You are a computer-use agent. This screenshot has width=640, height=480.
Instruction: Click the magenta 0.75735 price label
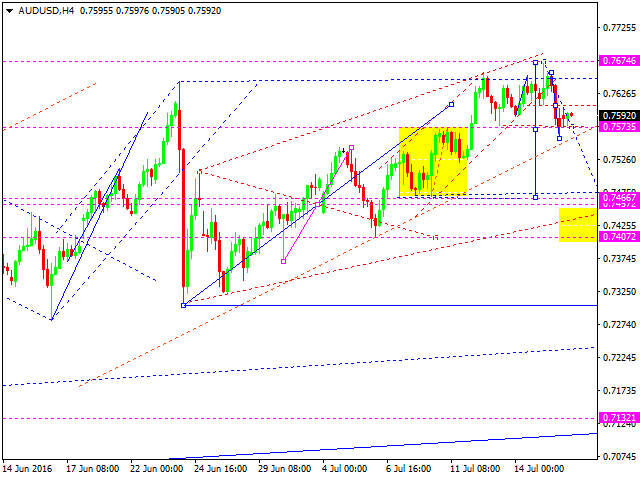click(x=619, y=127)
